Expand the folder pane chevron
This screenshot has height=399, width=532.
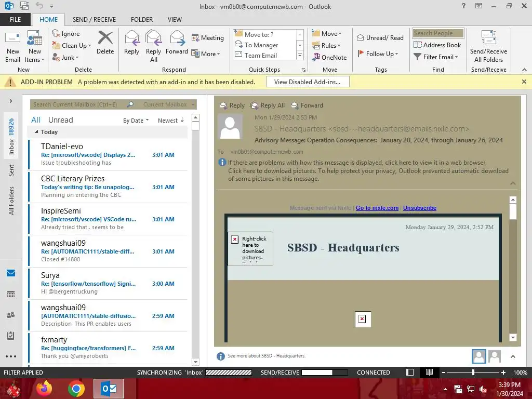(11, 101)
